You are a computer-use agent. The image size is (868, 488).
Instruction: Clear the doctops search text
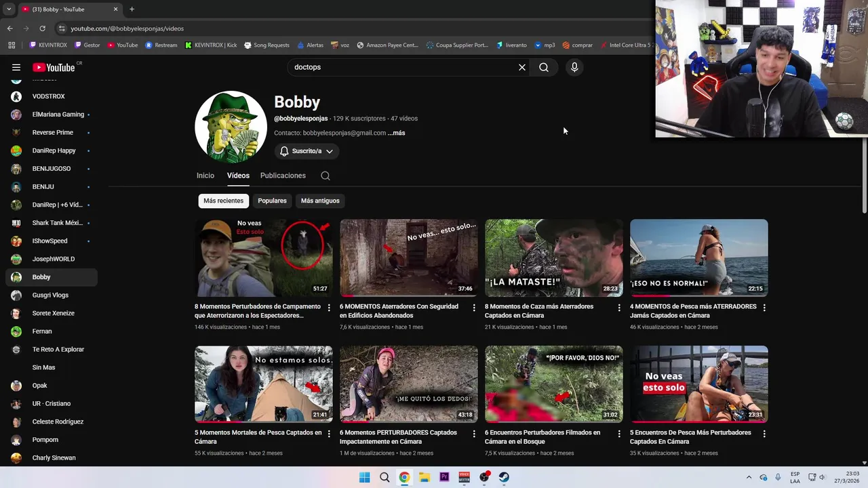pos(522,67)
